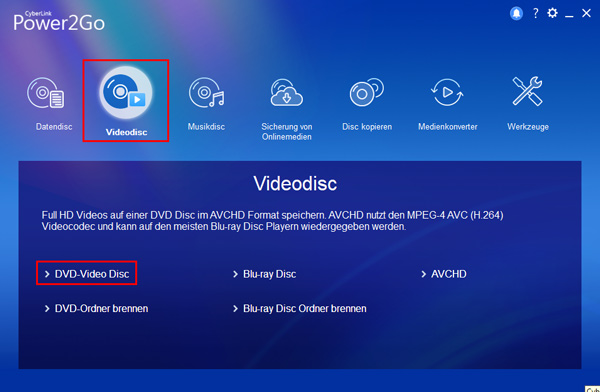Viewport: 600px width, 392px height.
Task: Open the Medienkonverter icon
Action: 447,92
